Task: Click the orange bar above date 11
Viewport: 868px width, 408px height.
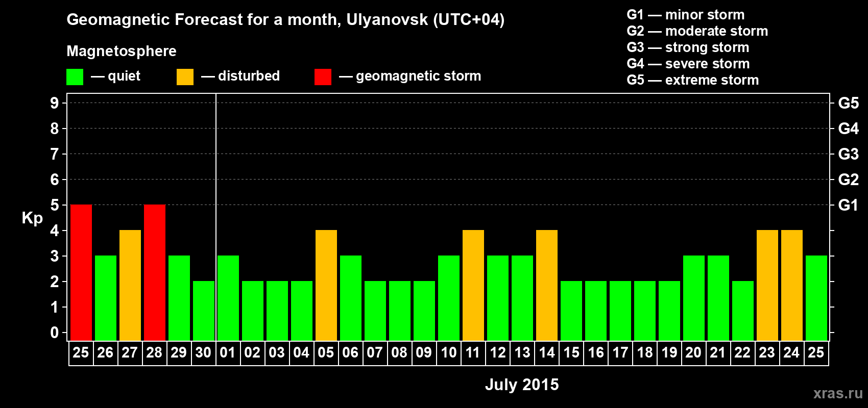Action: (473, 286)
